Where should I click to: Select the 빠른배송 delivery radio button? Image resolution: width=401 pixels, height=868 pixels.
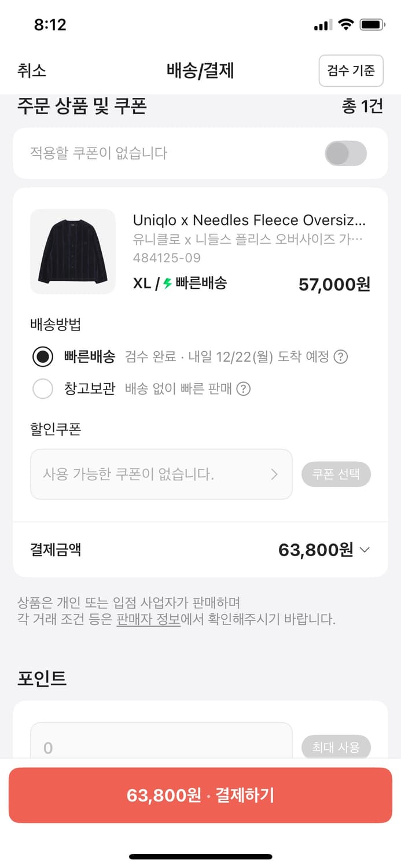tap(43, 357)
